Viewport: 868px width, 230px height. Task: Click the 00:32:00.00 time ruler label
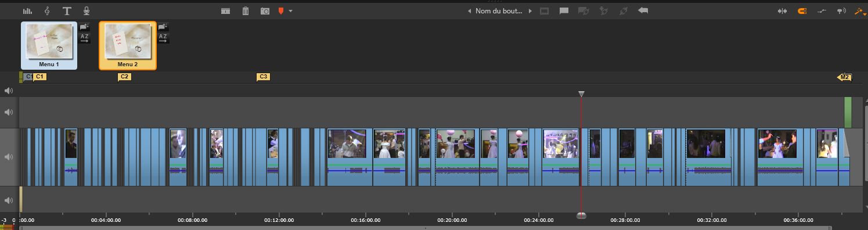point(712,220)
